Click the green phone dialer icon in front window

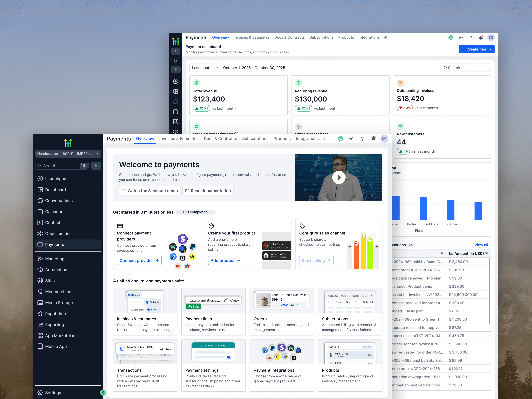coord(340,139)
